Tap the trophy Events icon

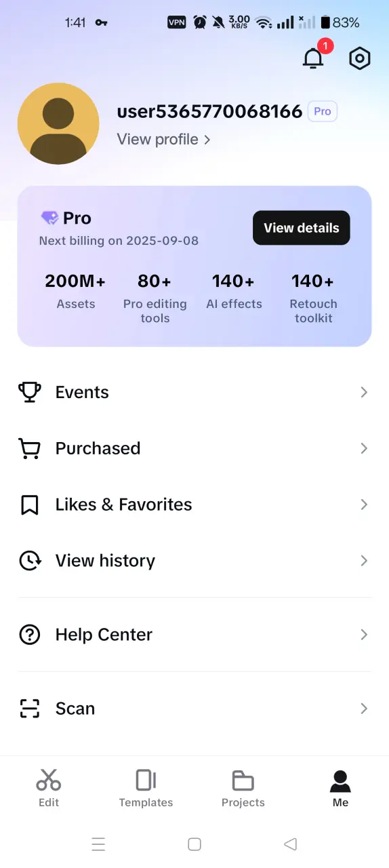(x=29, y=392)
